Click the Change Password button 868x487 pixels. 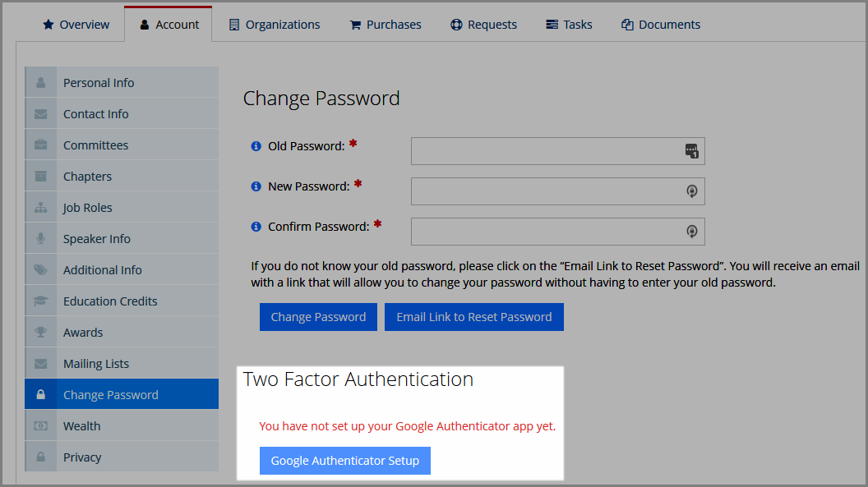(318, 317)
